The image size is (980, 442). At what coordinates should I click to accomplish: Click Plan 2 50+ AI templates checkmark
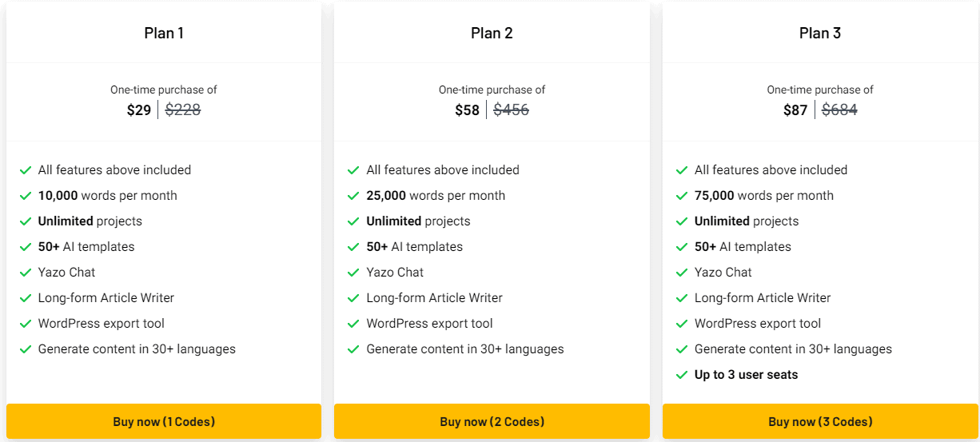(353, 247)
